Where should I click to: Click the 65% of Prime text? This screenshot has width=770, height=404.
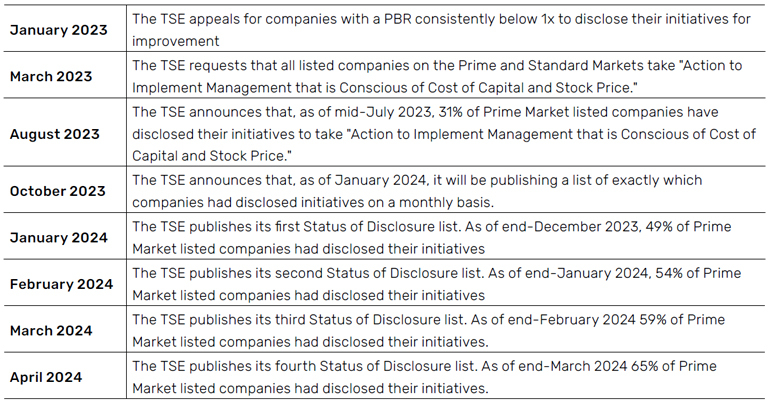674,366
